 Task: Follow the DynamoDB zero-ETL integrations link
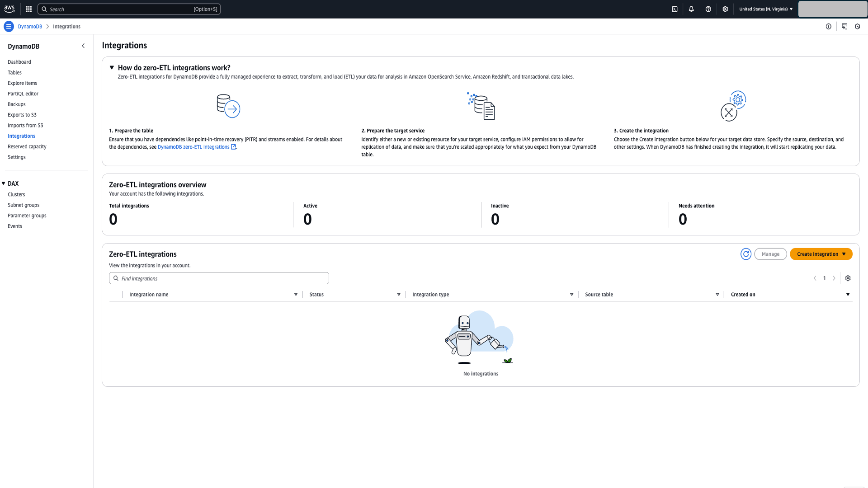(193, 146)
